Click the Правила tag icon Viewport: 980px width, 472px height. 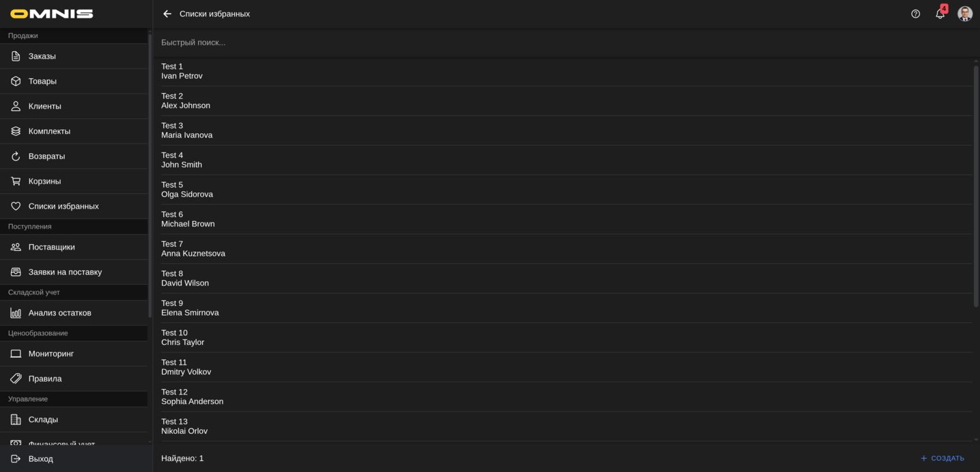(x=16, y=379)
